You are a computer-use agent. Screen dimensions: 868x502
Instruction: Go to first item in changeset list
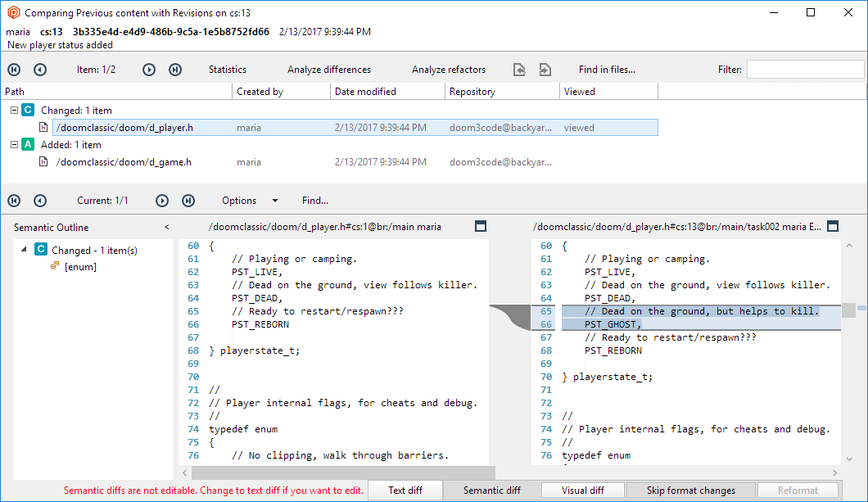click(15, 70)
